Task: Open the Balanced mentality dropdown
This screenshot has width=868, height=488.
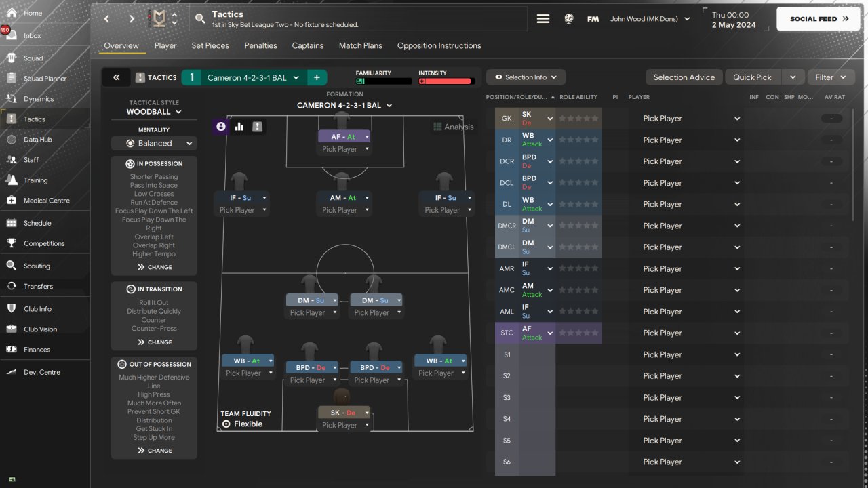Action: [x=154, y=143]
